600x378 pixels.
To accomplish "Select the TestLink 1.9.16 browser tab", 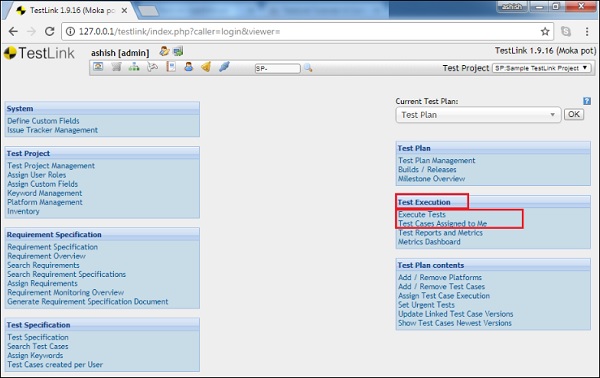I will coord(72,11).
